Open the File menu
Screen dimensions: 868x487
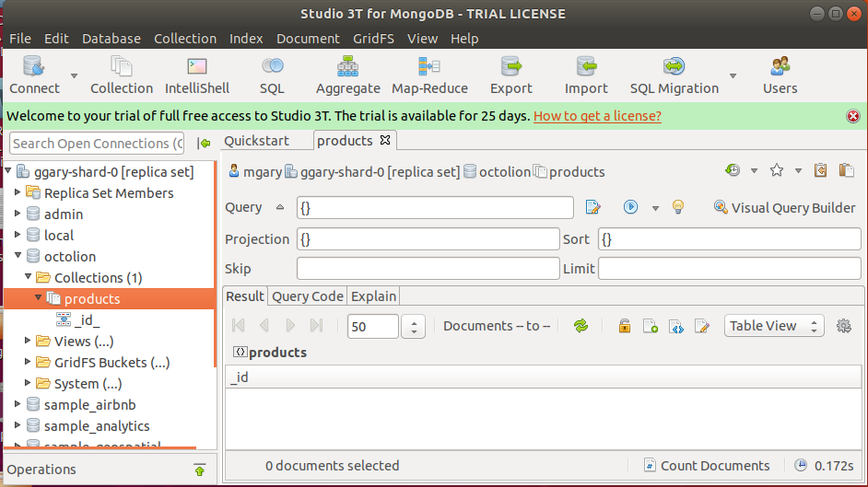click(x=20, y=39)
